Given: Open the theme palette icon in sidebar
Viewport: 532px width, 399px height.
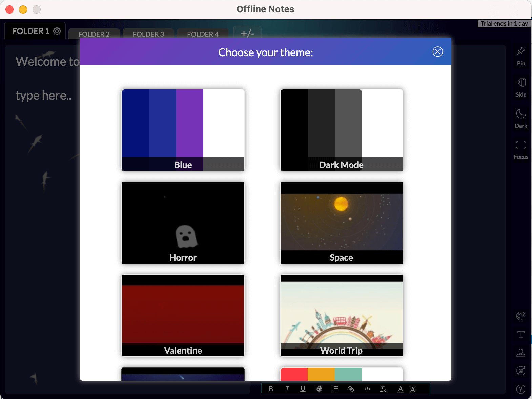Looking at the screenshot, I should pos(521,316).
